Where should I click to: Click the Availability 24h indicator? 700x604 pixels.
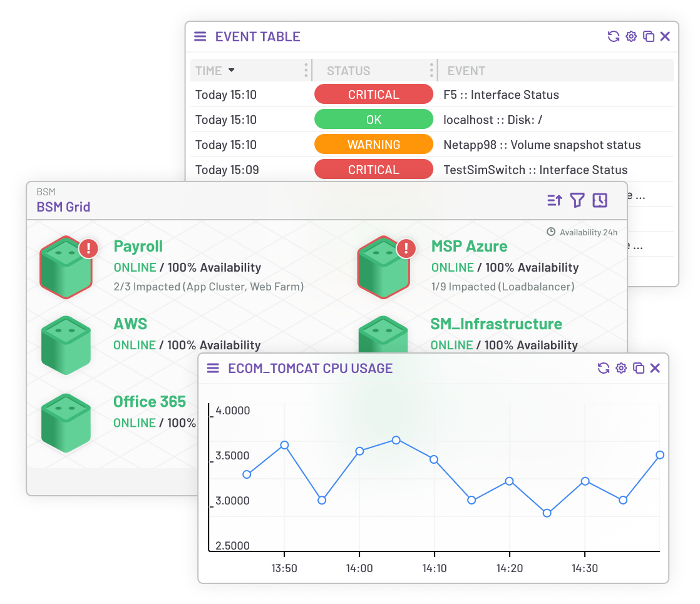click(582, 232)
